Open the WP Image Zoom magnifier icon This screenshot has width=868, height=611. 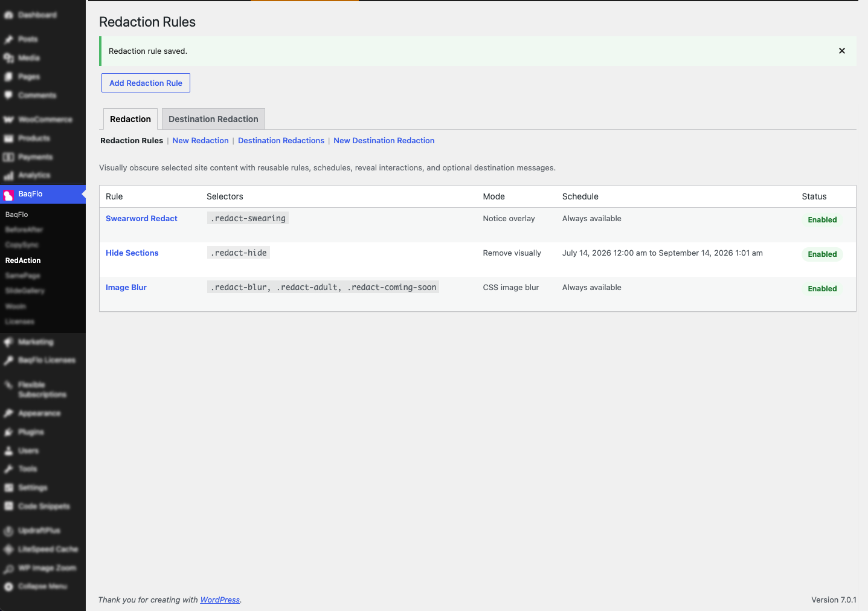8,568
